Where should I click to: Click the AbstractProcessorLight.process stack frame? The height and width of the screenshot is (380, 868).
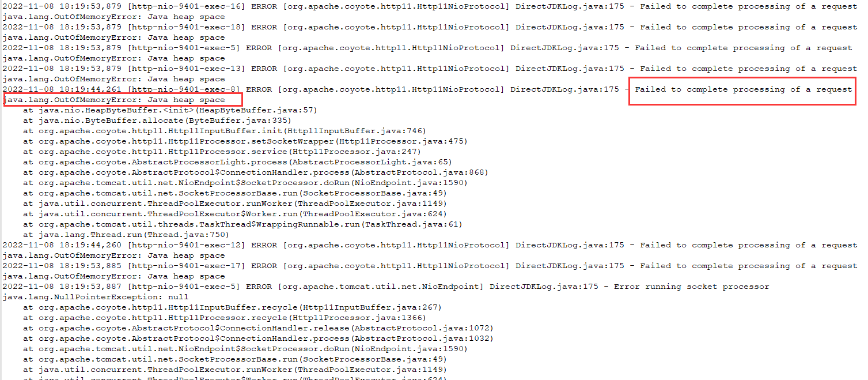point(237,162)
